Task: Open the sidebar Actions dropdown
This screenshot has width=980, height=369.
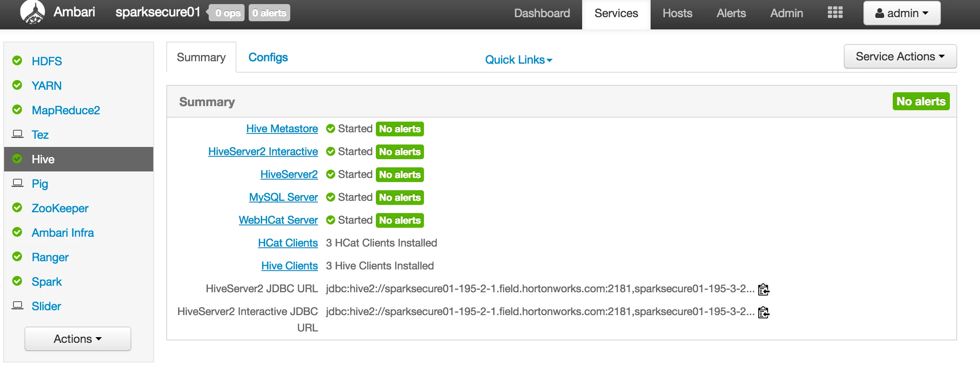Action: pos(78,339)
